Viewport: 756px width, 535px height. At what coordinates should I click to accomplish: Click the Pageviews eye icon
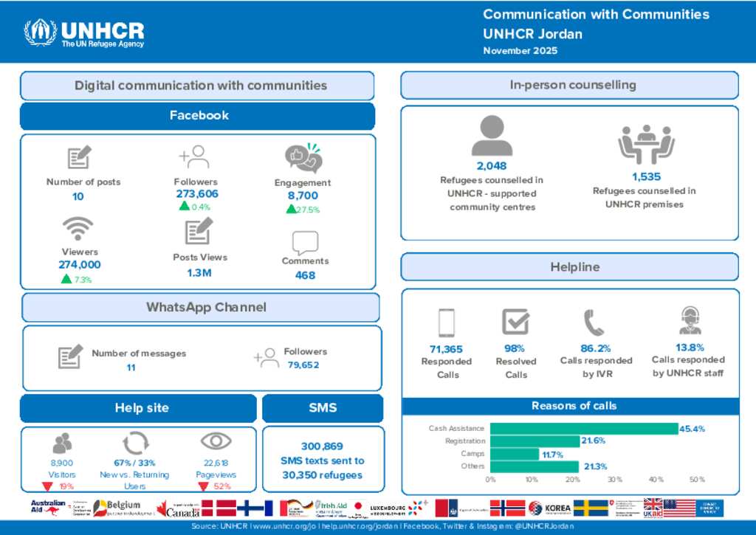(x=216, y=441)
